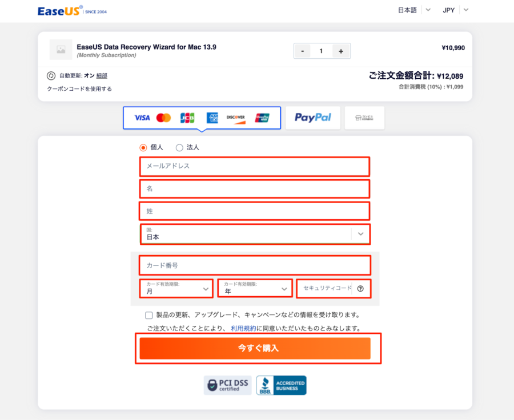Focus the メールアドレス input field

pos(255,167)
